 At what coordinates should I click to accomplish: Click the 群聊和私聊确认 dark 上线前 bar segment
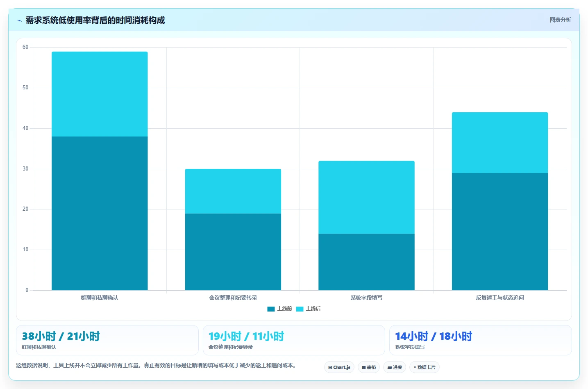point(100,213)
